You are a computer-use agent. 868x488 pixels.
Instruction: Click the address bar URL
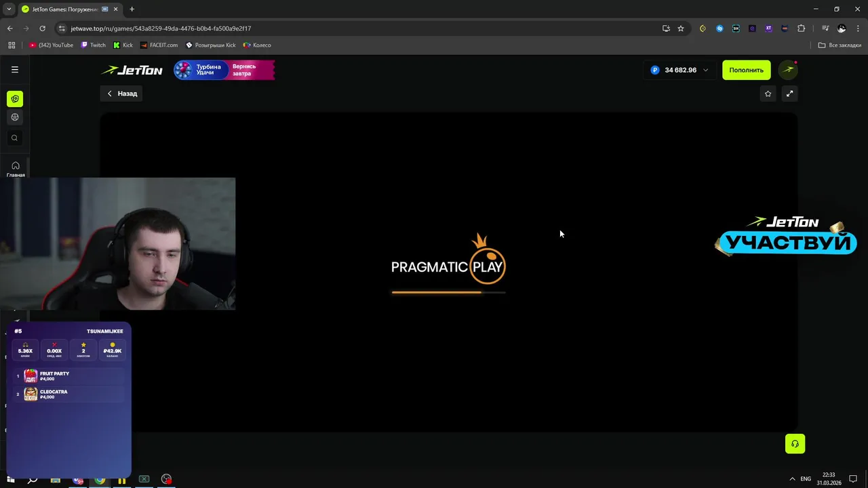tap(161, 28)
